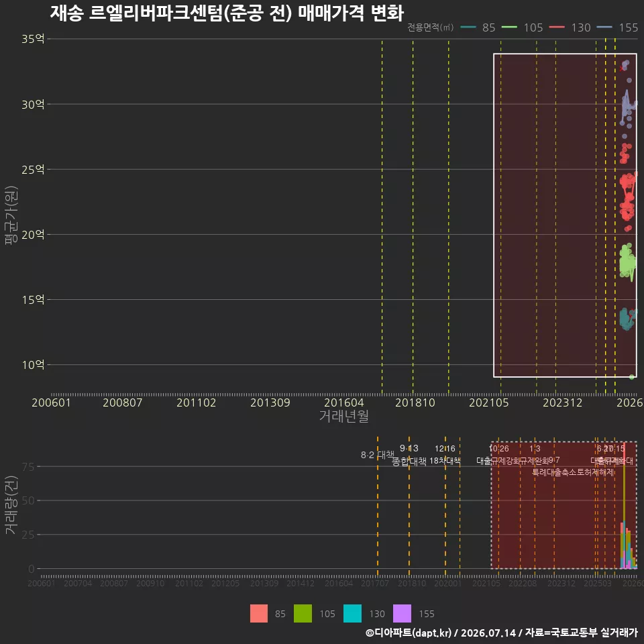Click the 거래년월 axis title
This screenshot has width=644, height=644.
(x=343, y=416)
